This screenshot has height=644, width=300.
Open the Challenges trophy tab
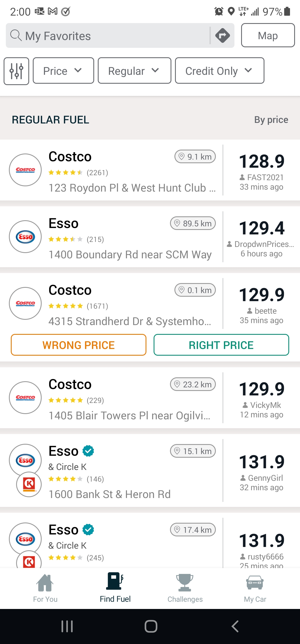point(185,588)
